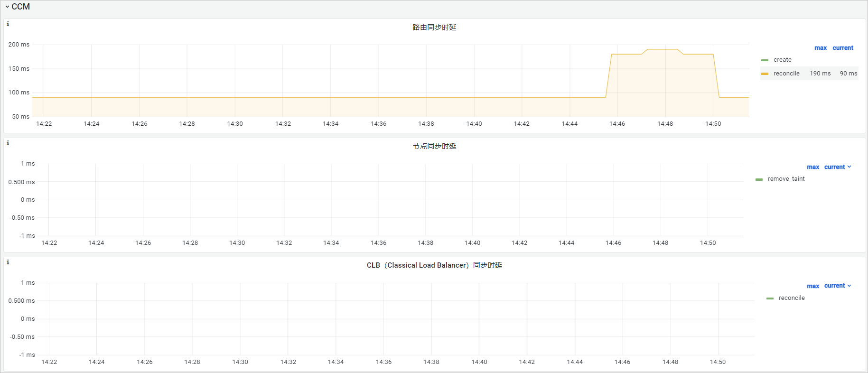The height and width of the screenshot is (373, 868).
Task: Collapse the CCM row chevron
Action: click(7, 7)
